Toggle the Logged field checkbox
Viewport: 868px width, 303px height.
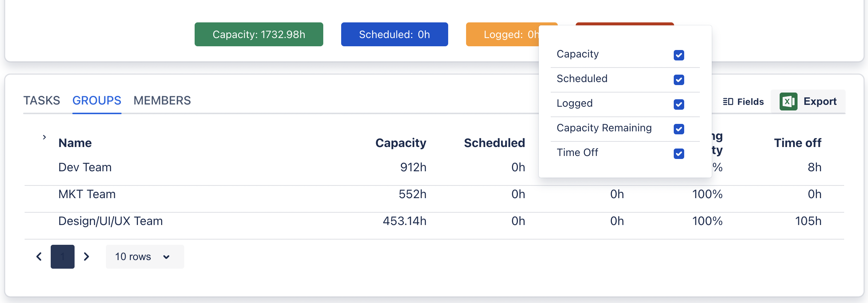(679, 104)
